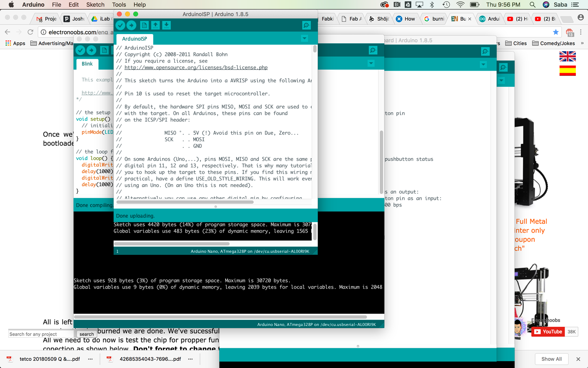Click Save sketch icon in ArduinoISP window

click(166, 25)
